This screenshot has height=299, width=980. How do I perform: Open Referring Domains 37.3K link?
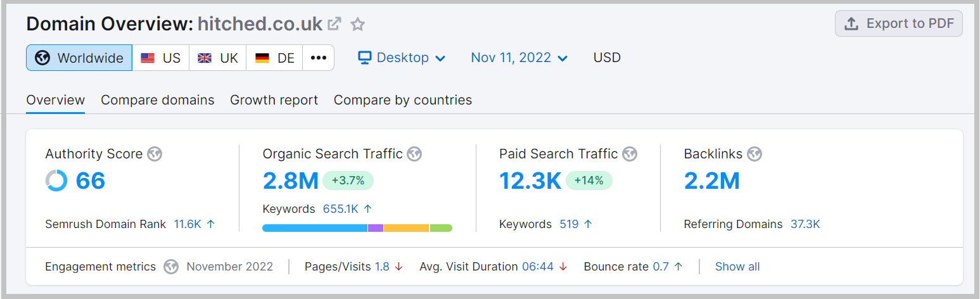pos(805,224)
